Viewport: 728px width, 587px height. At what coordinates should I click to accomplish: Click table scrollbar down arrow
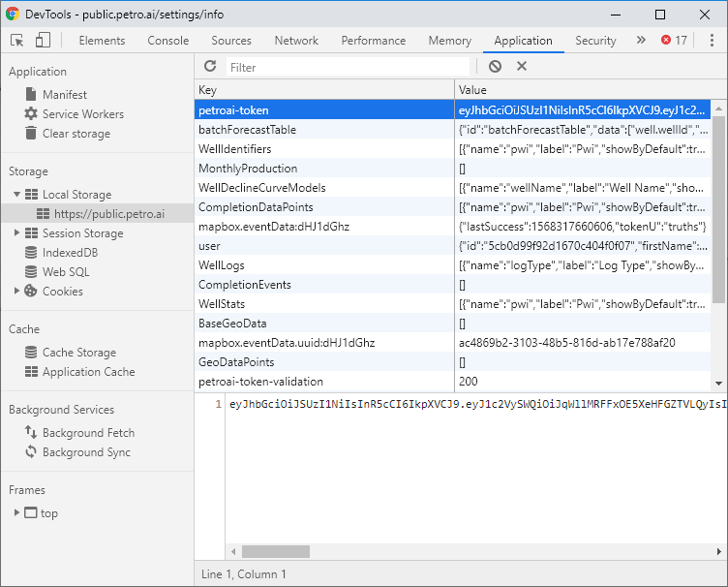718,384
